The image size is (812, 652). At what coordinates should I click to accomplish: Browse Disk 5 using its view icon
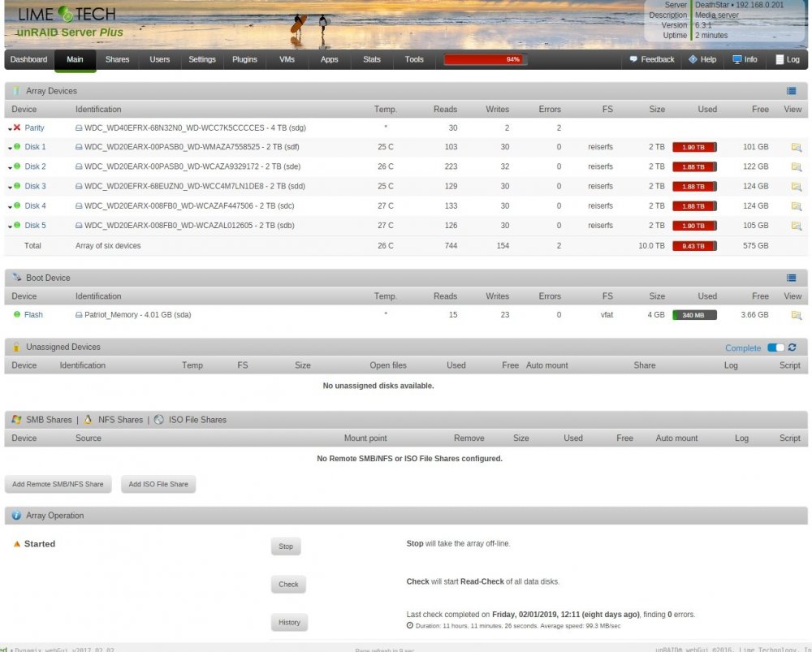796,226
